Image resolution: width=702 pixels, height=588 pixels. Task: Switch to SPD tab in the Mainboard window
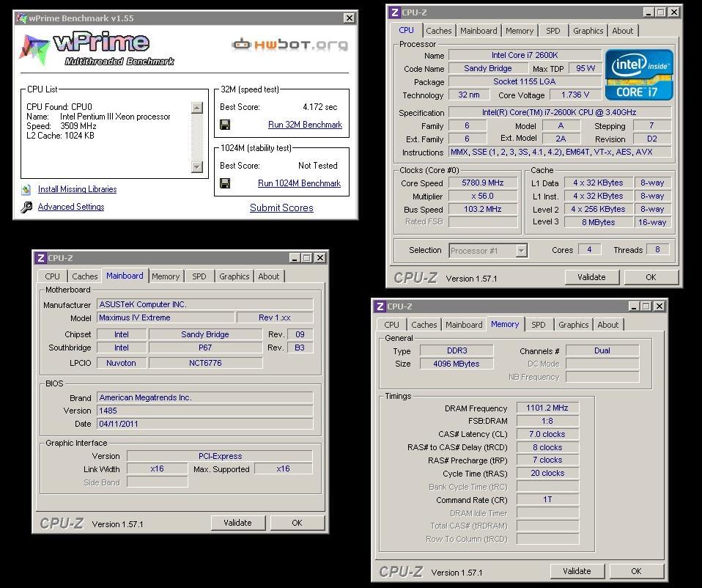point(199,276)
